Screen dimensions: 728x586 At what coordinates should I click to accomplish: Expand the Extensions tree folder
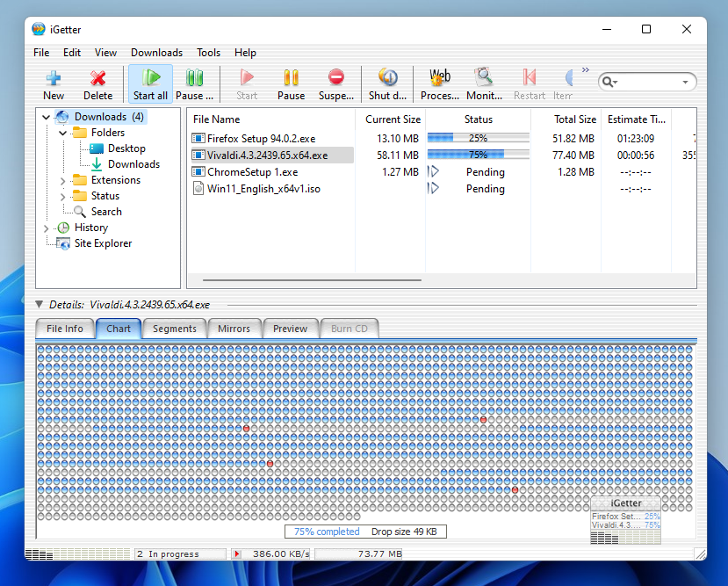(63, 180)
